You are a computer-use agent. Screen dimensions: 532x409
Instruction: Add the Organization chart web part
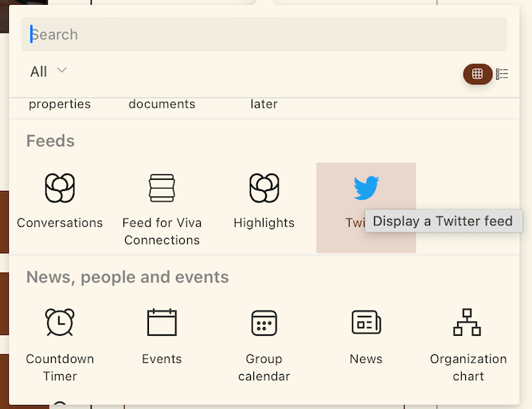click(468, 345)
